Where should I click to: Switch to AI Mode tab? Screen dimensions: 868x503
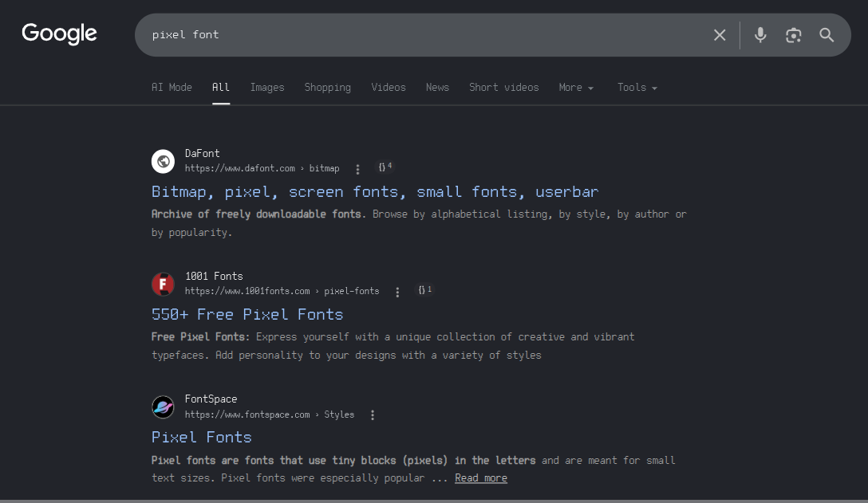click(x=172, y=88)
